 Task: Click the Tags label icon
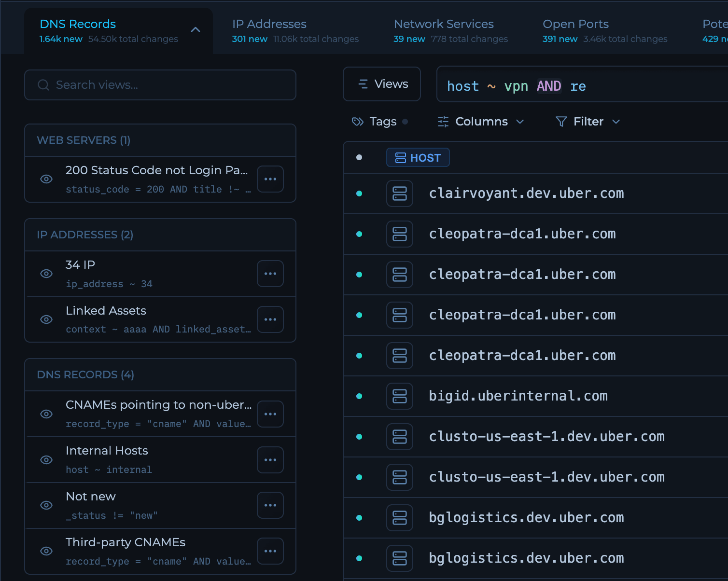[x=358, y=122]
